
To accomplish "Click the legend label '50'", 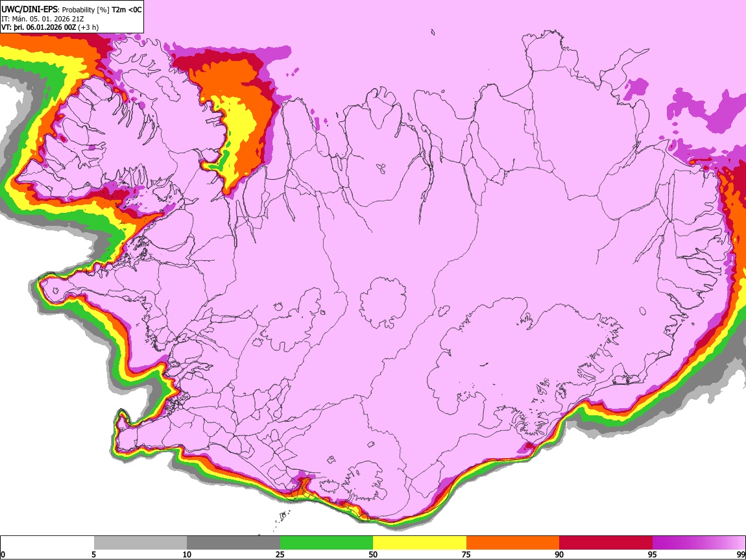I will pyautogui.click(x=373, y=554).
